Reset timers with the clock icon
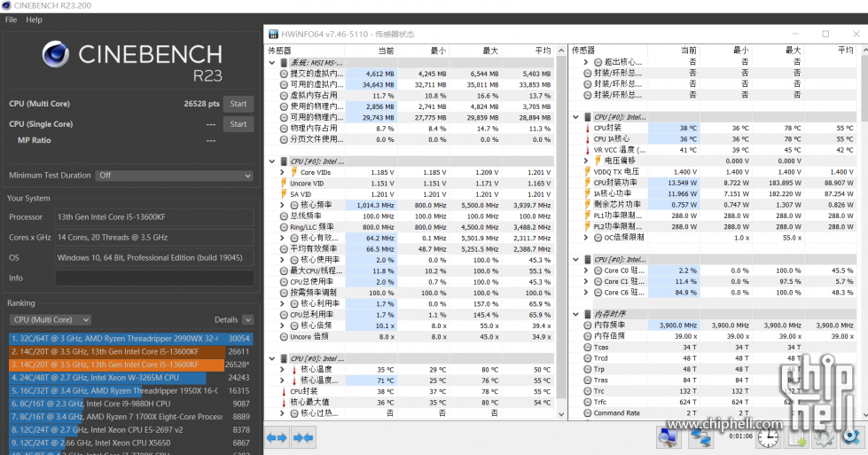Screen dimensions: 868x455 pos(768,438)
